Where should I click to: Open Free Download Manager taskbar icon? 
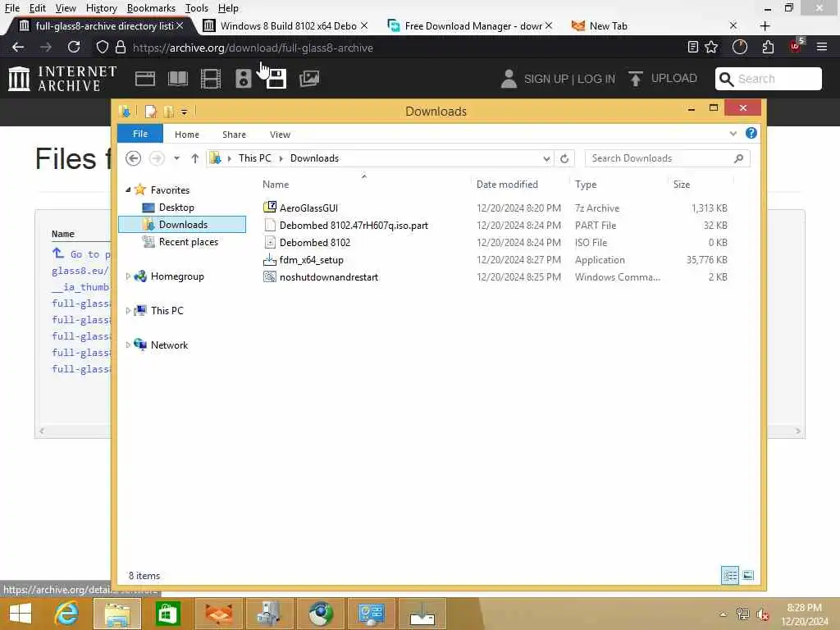pyautogui.click(x=422, y=614)
